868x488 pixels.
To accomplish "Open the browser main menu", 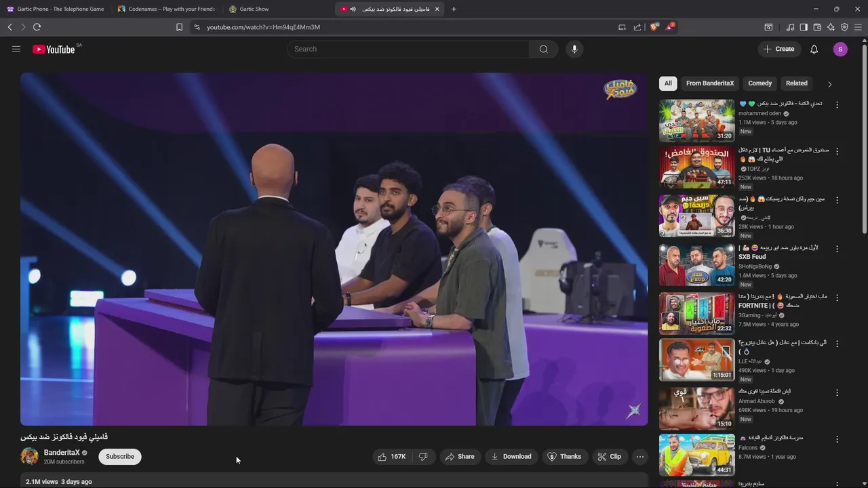I will click(858, 27).
